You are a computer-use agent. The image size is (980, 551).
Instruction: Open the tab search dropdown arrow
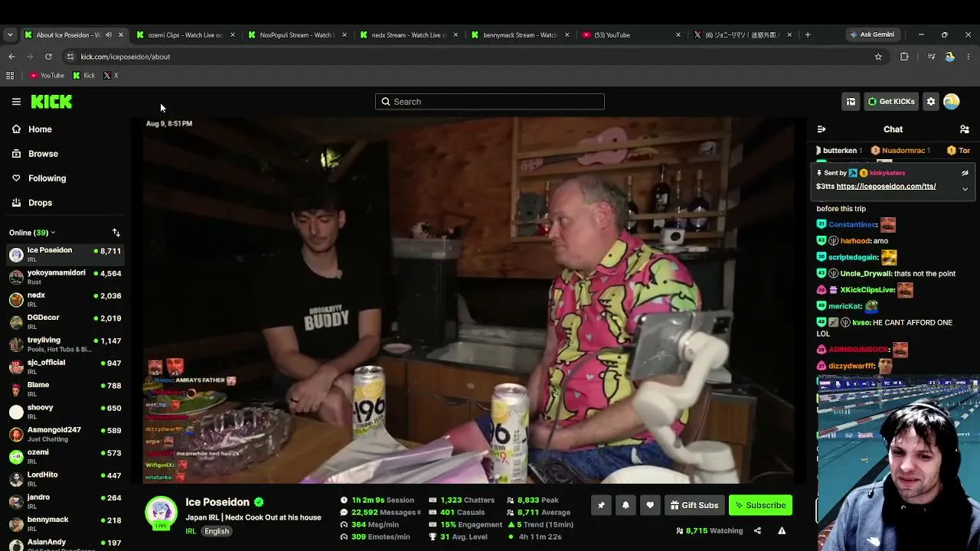[x=10, y=34]
